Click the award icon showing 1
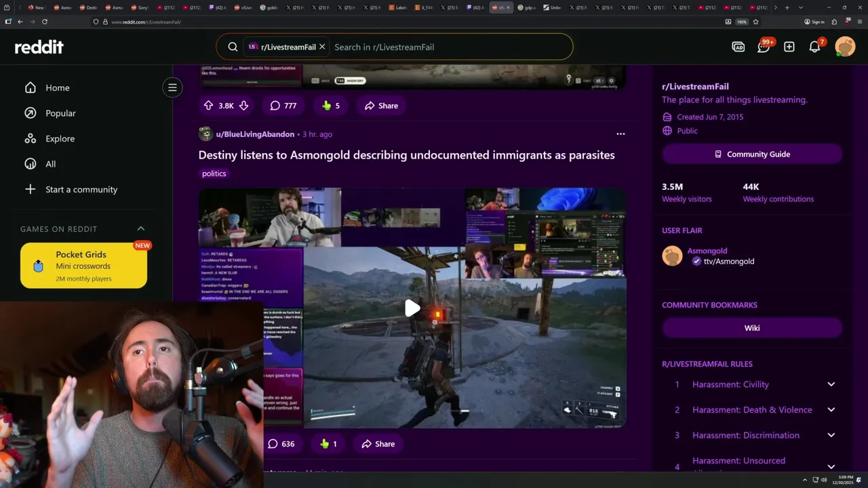Screen dimensions: 868x488 pyautogui.click(x=329, y=444)
